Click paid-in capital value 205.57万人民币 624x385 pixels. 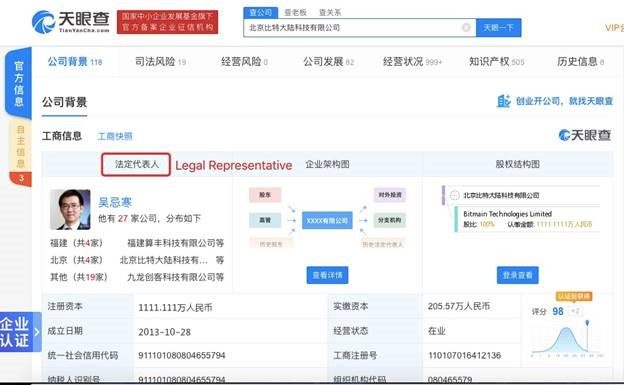point(459,306)
